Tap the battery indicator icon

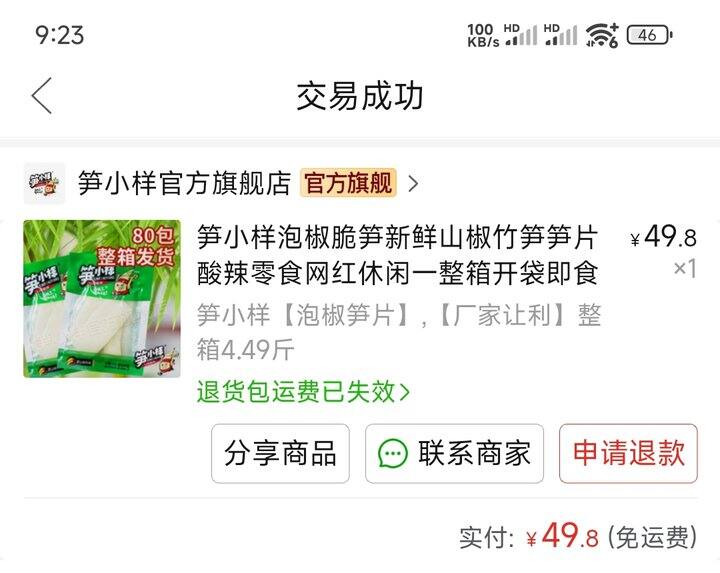pyautogui.click(x=650, y=35)
